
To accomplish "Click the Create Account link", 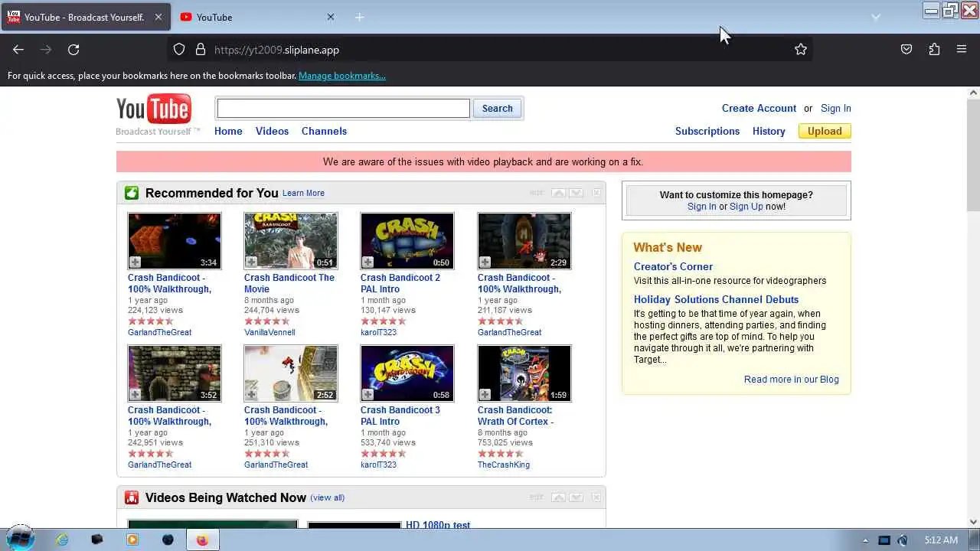I will [759, 108].
